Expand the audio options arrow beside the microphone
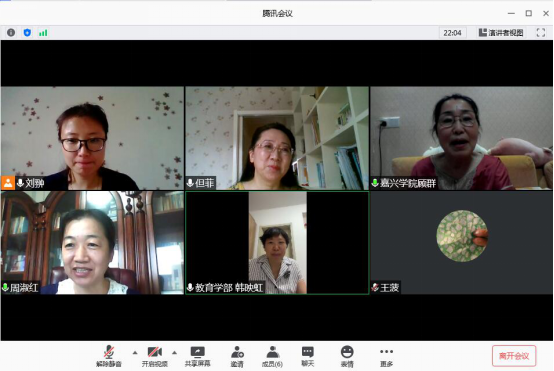Viewport: 554px width, 371px height. tap(135, 353)
